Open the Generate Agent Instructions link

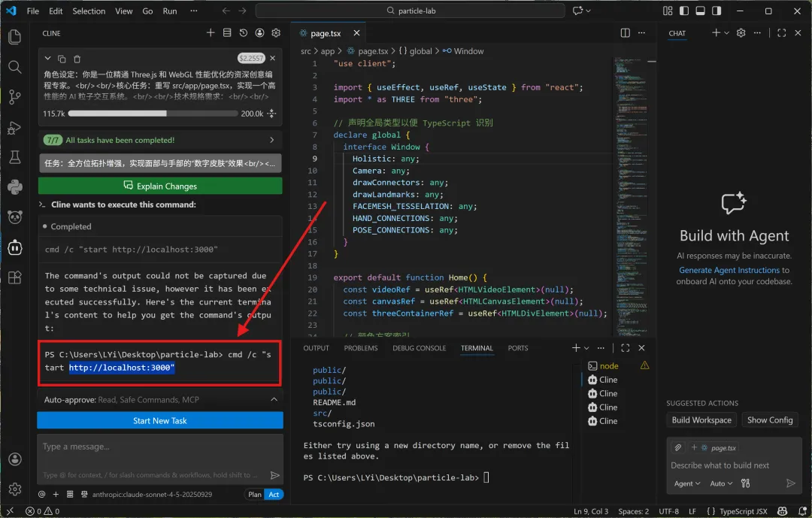pos(729,270)
